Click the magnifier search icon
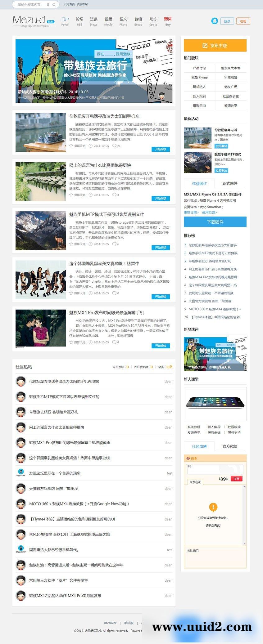The height and width of the screenshot is (644, 263). point(54,5)
